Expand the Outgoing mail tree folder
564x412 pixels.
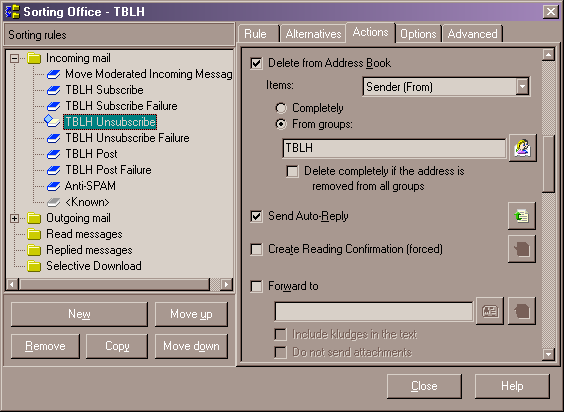[x=14, y=218]
